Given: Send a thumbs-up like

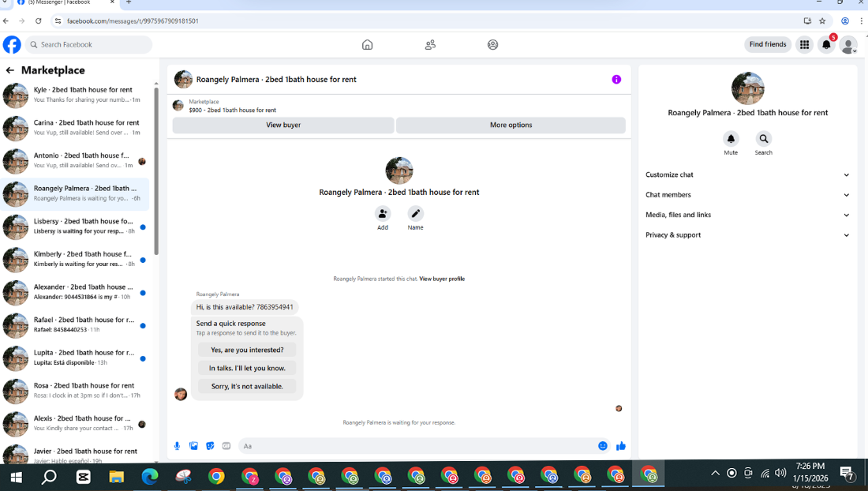Looking at the screenshot, I should [621, 446].
